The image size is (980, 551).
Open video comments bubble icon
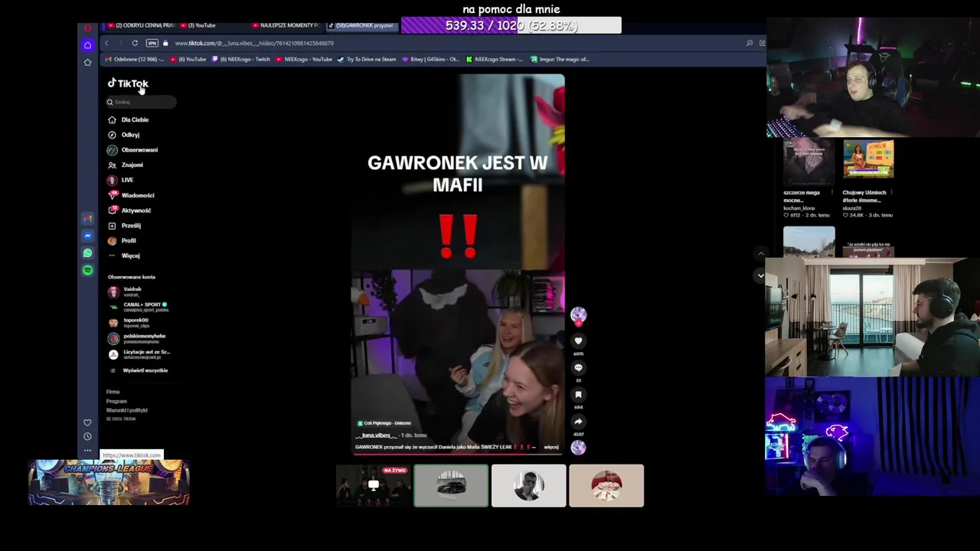pyautogui.click(x=578, y=367)
